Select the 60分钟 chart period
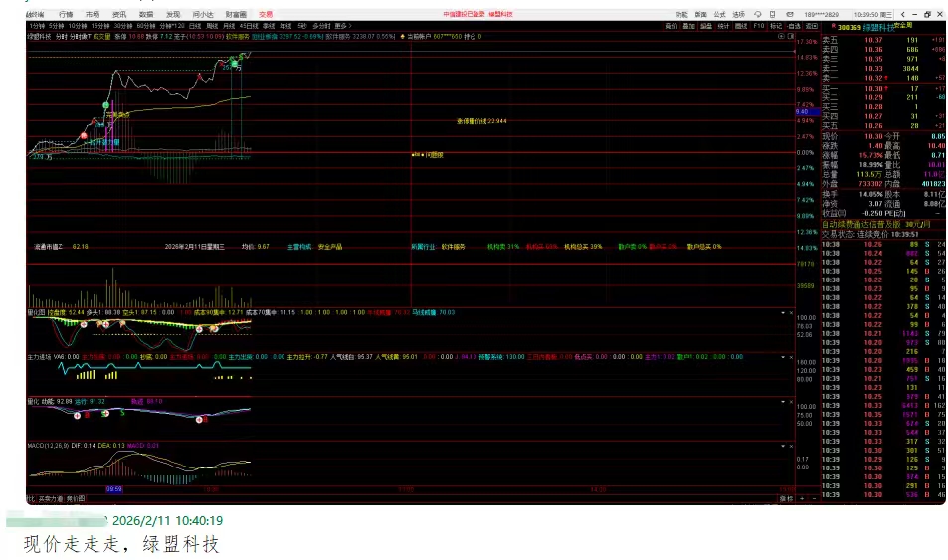Screen dimensions: 948x560 pos(146,26)
